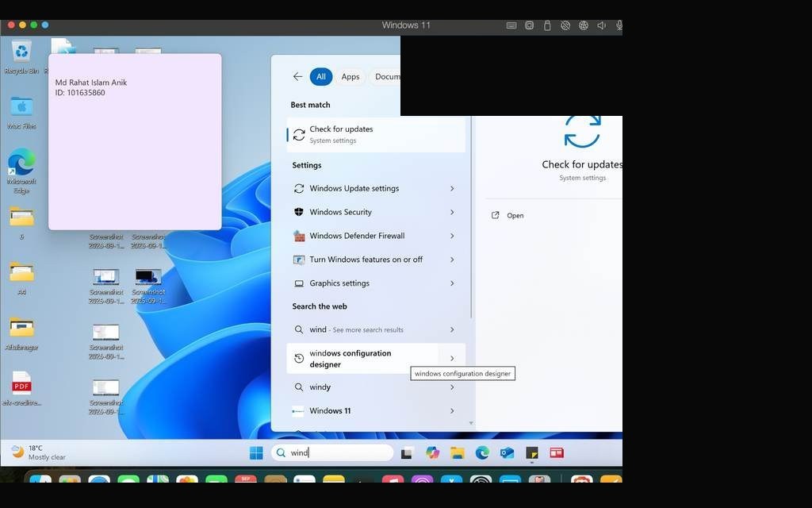Select 'wind - See more search results' text

click(356, 329)
